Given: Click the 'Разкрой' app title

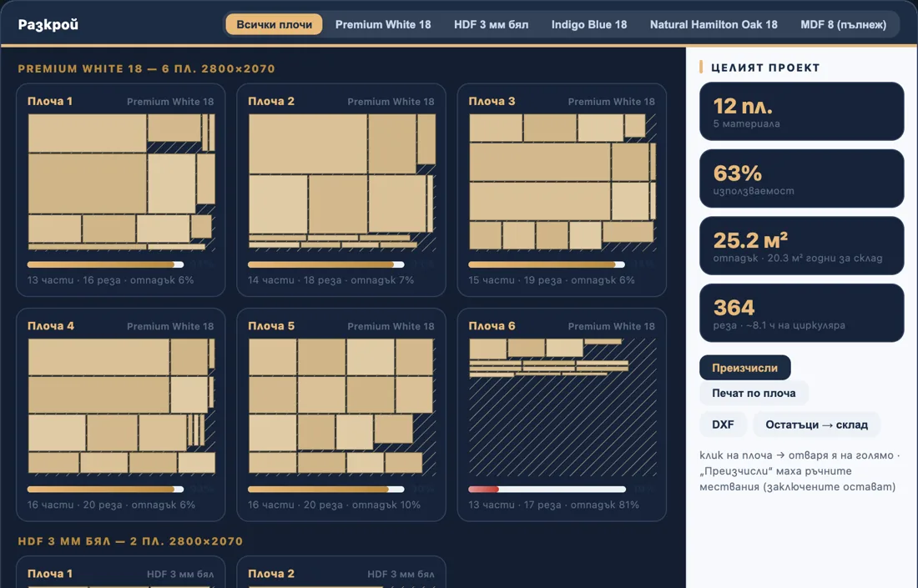Looking at the screenshot, I should point(48,24).
